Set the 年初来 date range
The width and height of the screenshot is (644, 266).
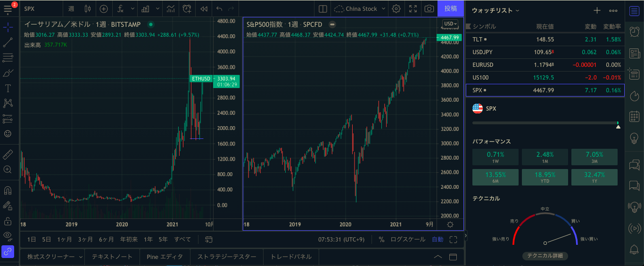(129, 239)
